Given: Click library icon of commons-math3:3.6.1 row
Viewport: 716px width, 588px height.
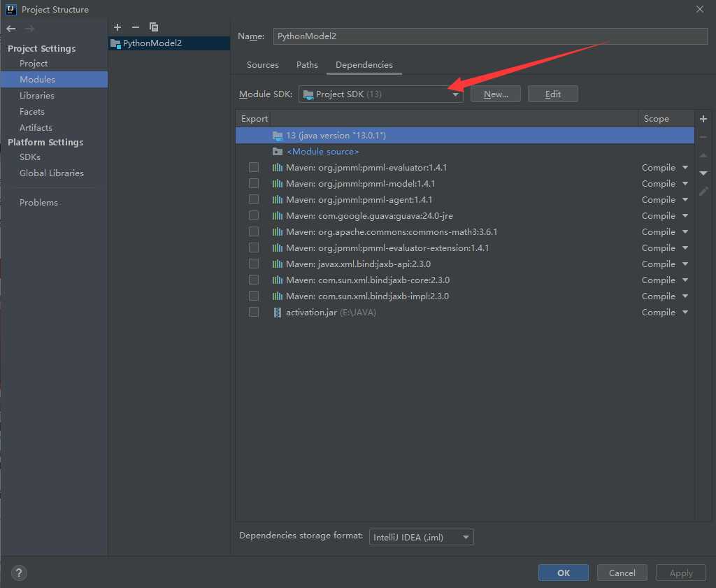Looking at the screenshot, I should pos(277,232).
